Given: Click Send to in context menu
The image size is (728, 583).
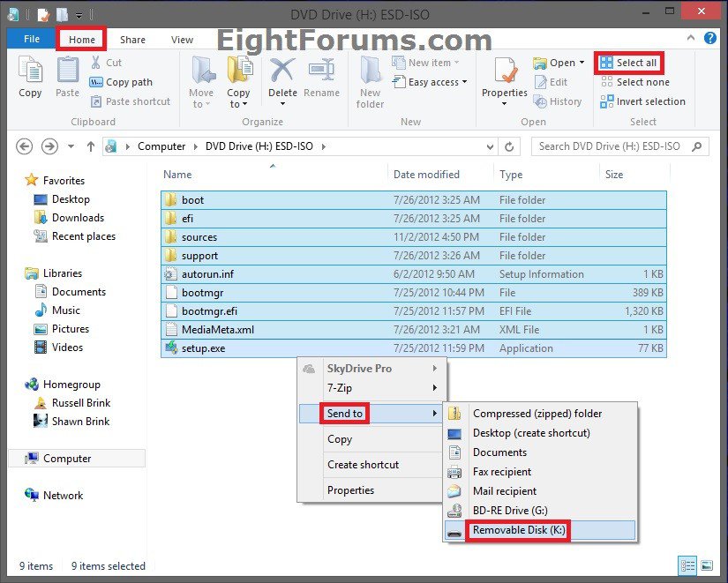Looking at the screenshot, I should (372, 414).
